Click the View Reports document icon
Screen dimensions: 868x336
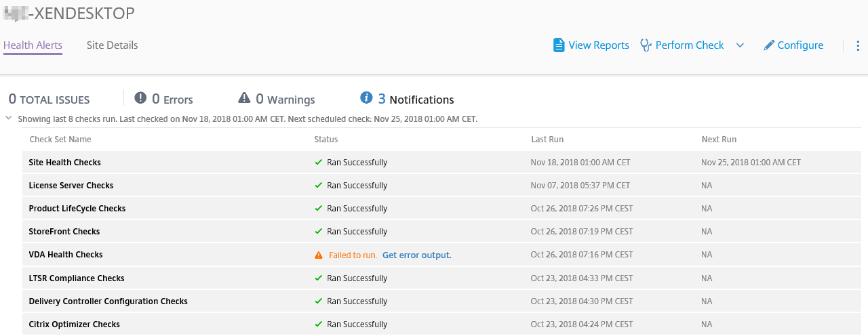click(559, 45)
